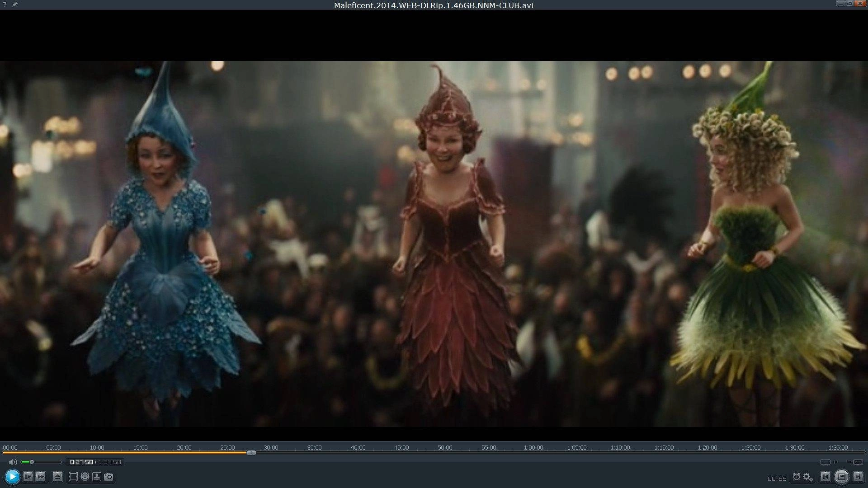Click the seek bar position handle
868x488 pixels.
point(251,452)
